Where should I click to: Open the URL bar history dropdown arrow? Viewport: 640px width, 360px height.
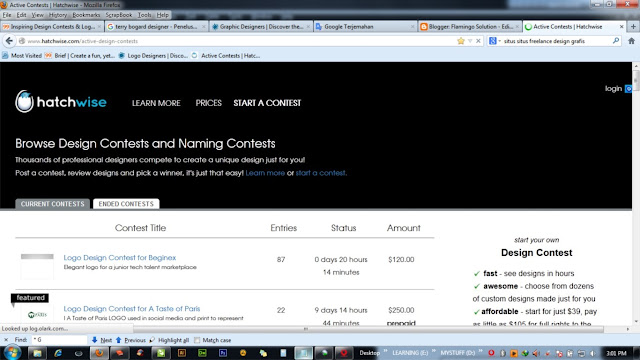[x=470, y=41]
